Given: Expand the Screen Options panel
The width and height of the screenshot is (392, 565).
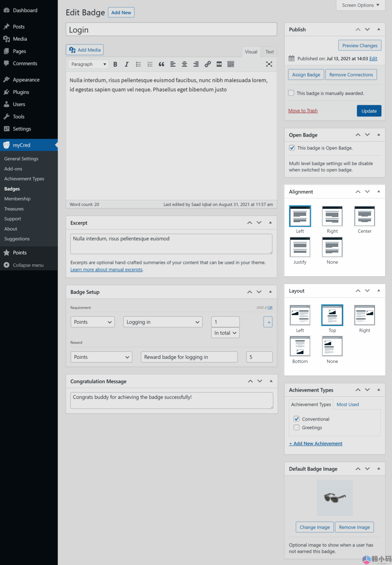Looking at the screenshot, I should click(x=360, y=5).
